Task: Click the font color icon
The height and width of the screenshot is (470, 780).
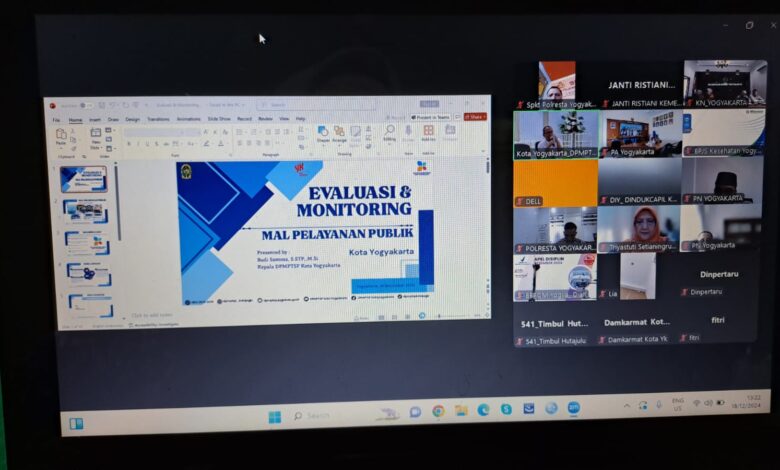Action: tap(221, 144)
